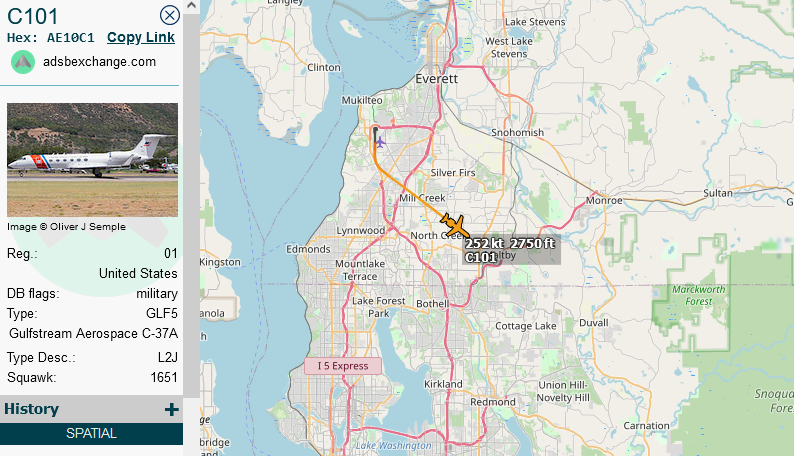This screenshot has height=456, width=794.
Task: Open the adsbexchange.com source logo
Action: click(x=23, y=62)
